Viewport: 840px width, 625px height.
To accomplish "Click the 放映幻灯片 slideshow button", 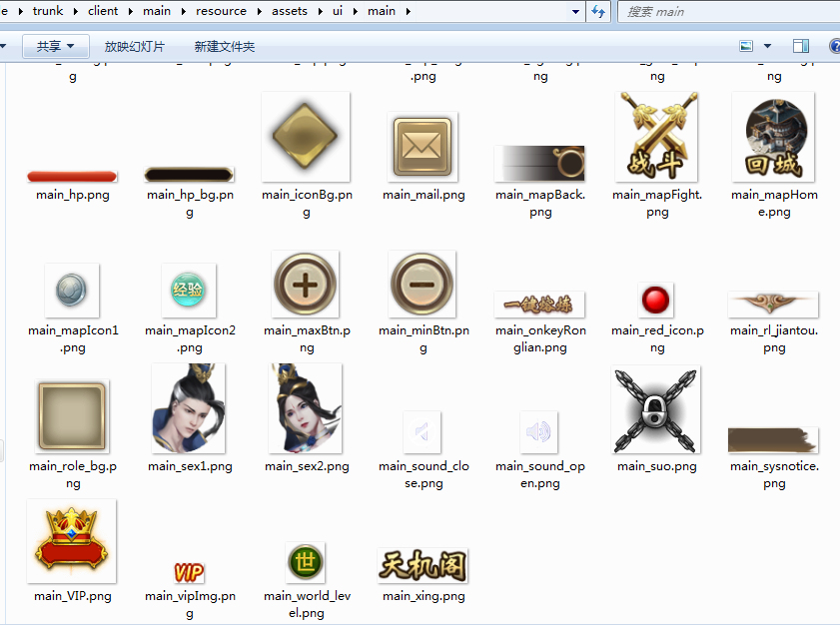I will pos(135,47).
